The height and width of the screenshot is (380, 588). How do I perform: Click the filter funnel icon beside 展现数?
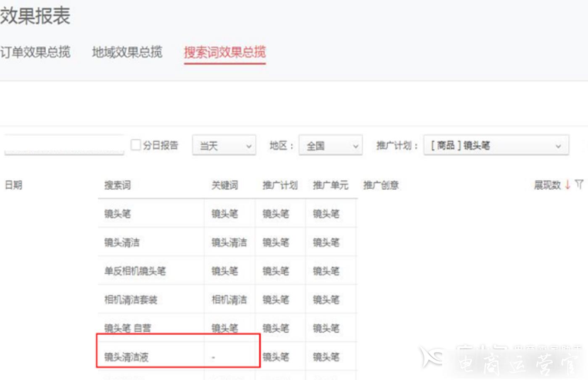[578, 183]
